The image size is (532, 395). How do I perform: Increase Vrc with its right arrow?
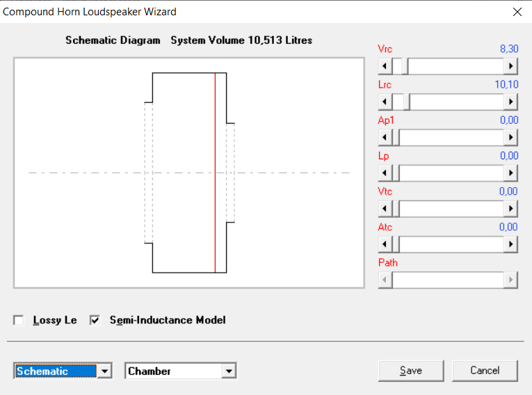point(510,66)
